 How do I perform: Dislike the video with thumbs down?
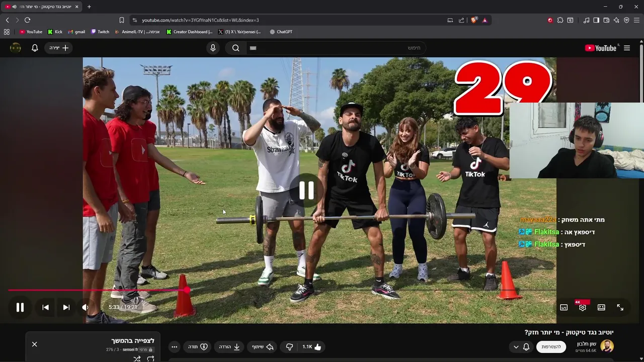[289, 347]
